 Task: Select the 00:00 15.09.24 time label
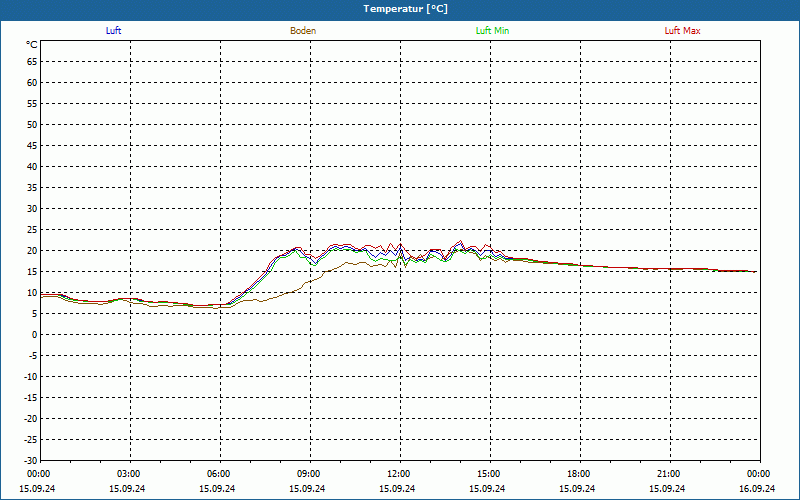(x=38, y=481)
